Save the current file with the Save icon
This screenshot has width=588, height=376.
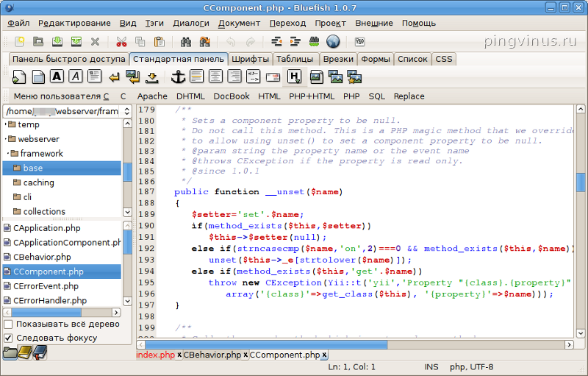coord(57,41)
